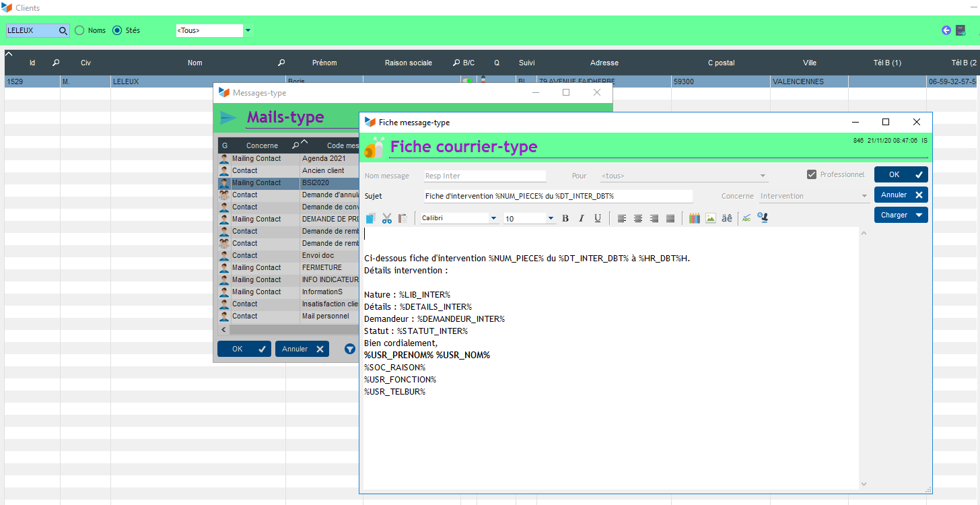
Task: Select the Noms radio button
Action: pyautogui.click(x=79, y=30)
